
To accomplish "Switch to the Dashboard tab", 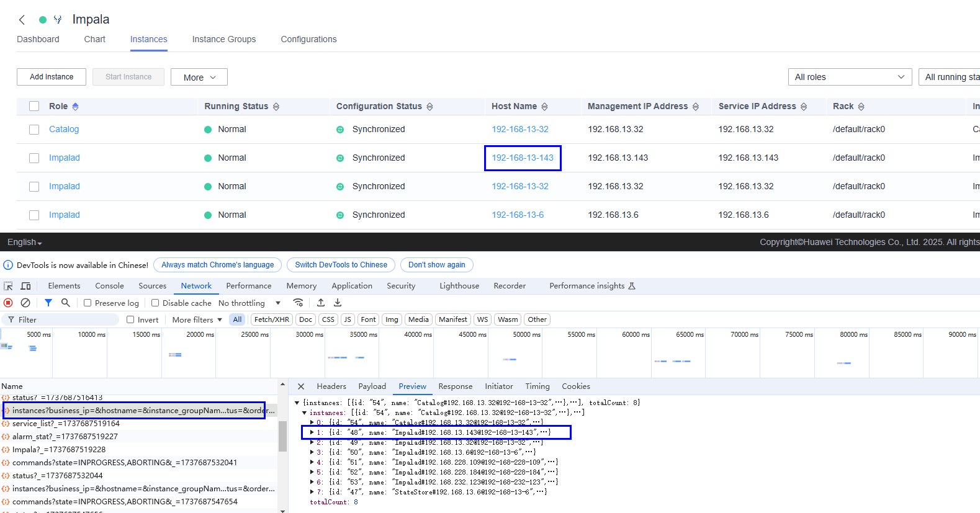I will point(38,39).
